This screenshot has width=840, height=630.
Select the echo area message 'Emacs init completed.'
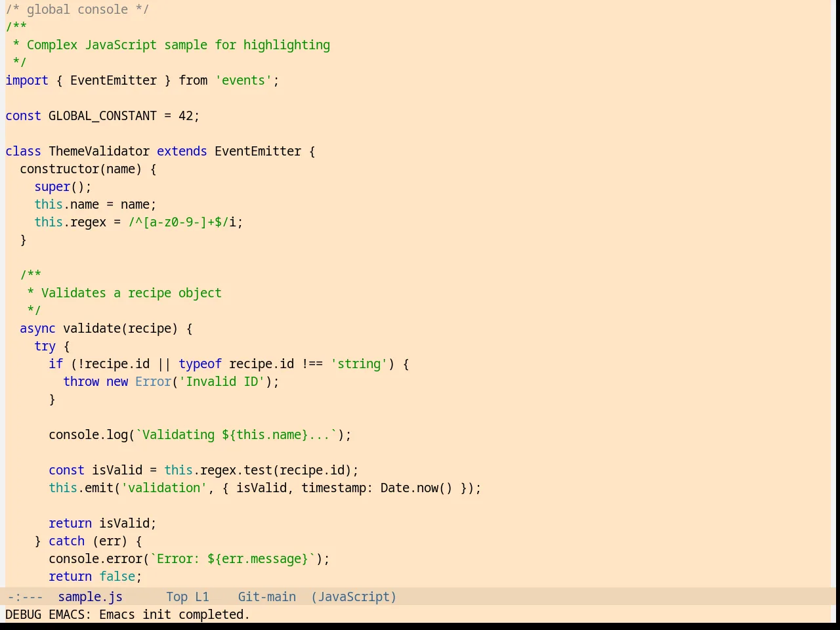pos(174,614)
